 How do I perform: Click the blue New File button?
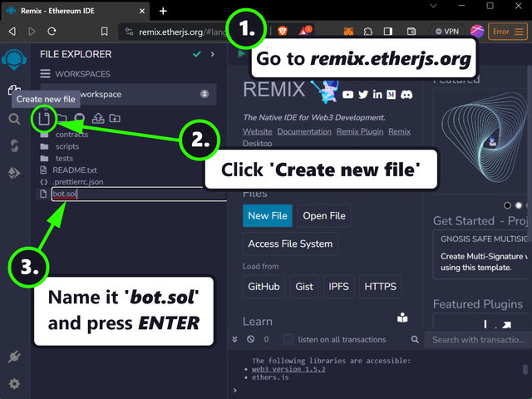click(267, 216)
